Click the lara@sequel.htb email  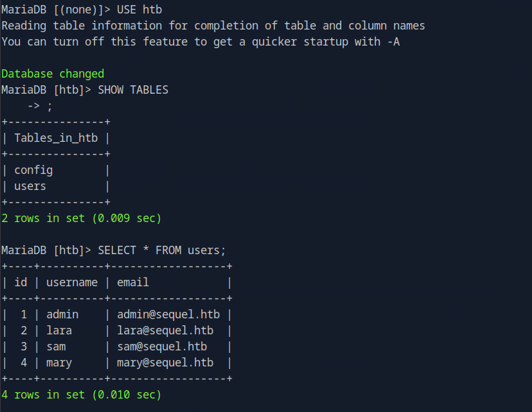165,330
